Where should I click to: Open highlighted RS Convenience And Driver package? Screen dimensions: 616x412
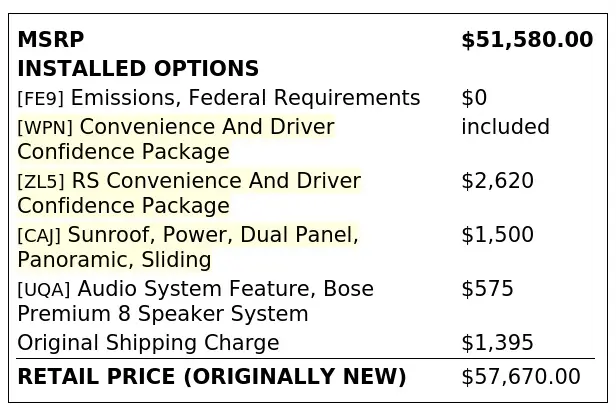click(x=189, y=193)
